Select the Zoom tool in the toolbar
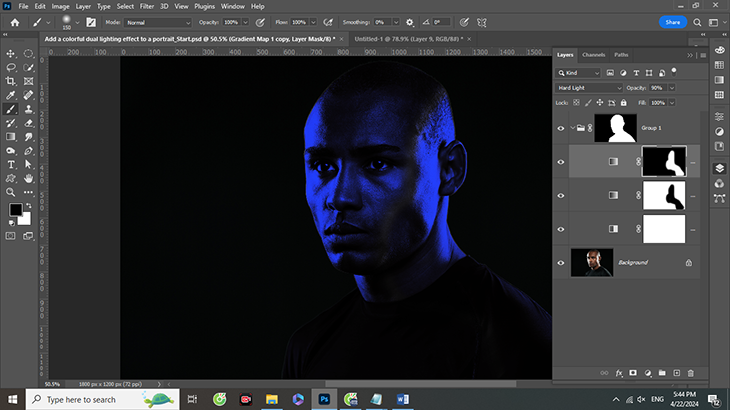The width and height of the screenshot is (730, 410). [11, 191]
